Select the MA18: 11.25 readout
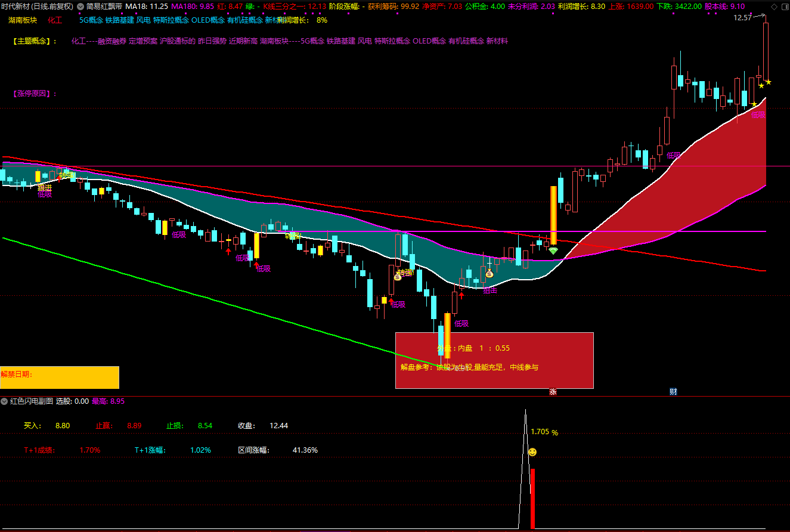Image resolution: width=790 pixels, height=532 pixels. point(146,7)
